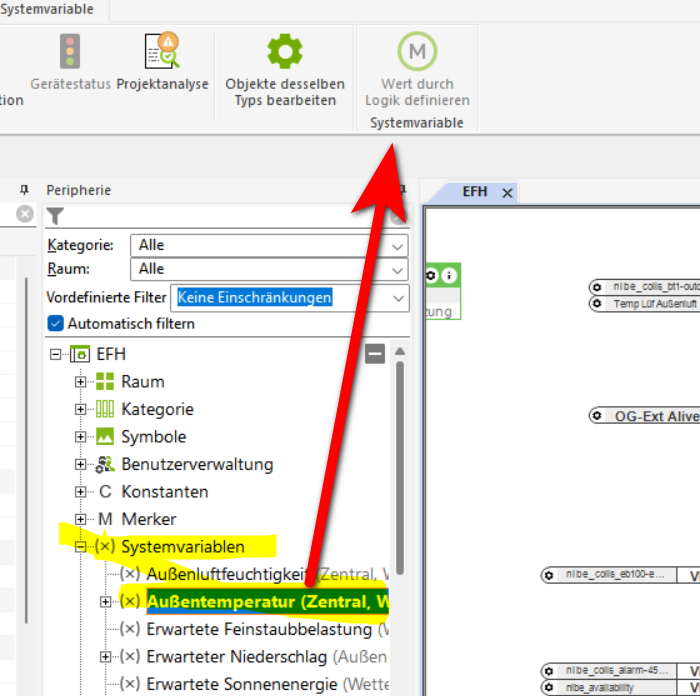Image resolution: width=700 pixels, height=696 pixels.
Task: Switch to the Systemvariable ribbon tab
Action: pyautogui.click(x=48, y=10)
